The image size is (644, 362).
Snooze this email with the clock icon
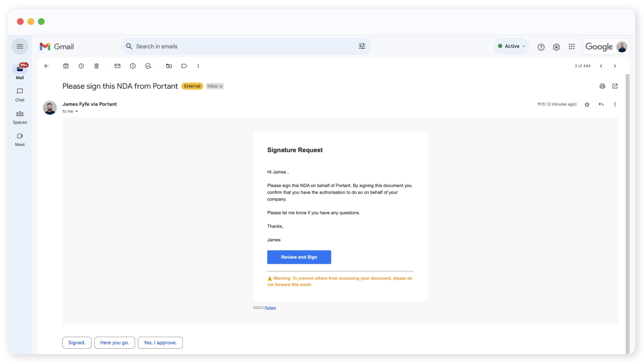(133, 66)
